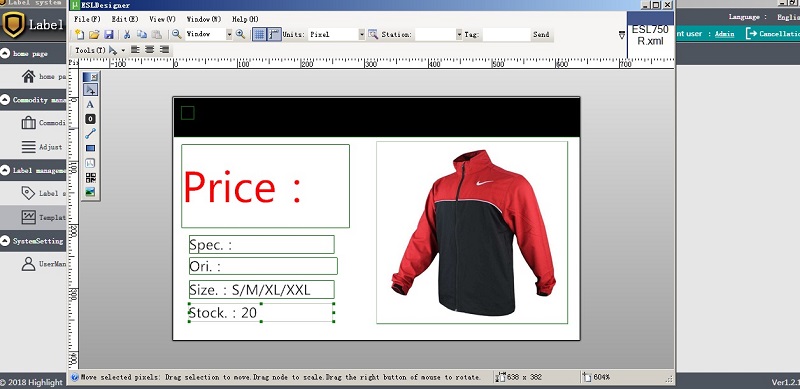Click the Send button
800x389 pixels.
click(x=541, y=34)
